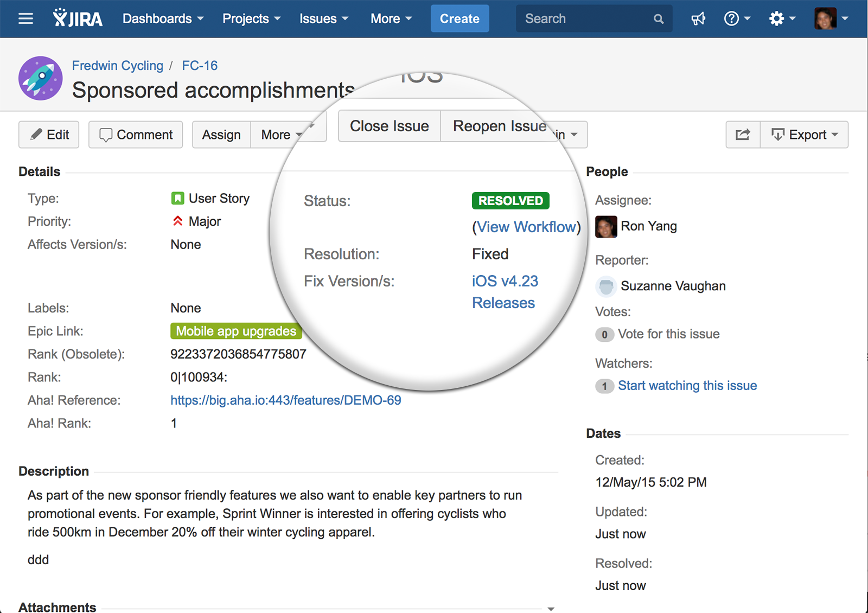Click the Comment button
868x613 pixels.
click(136, 135)
